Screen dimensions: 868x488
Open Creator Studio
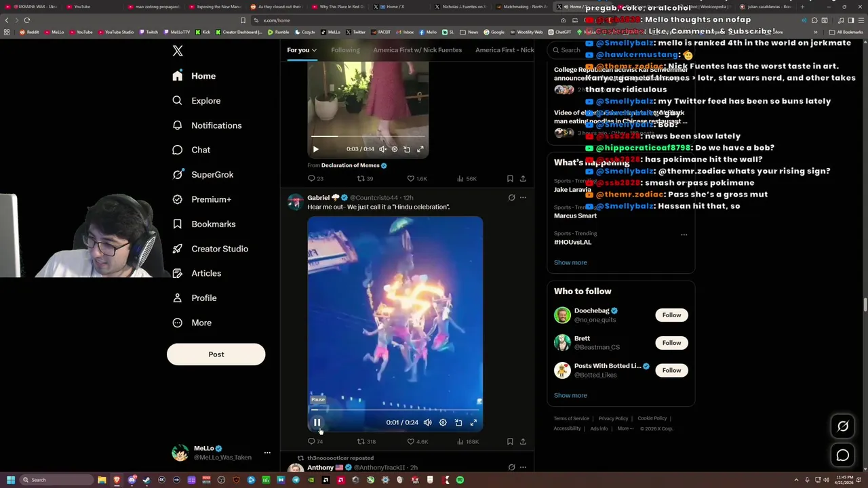coord(210,249)
